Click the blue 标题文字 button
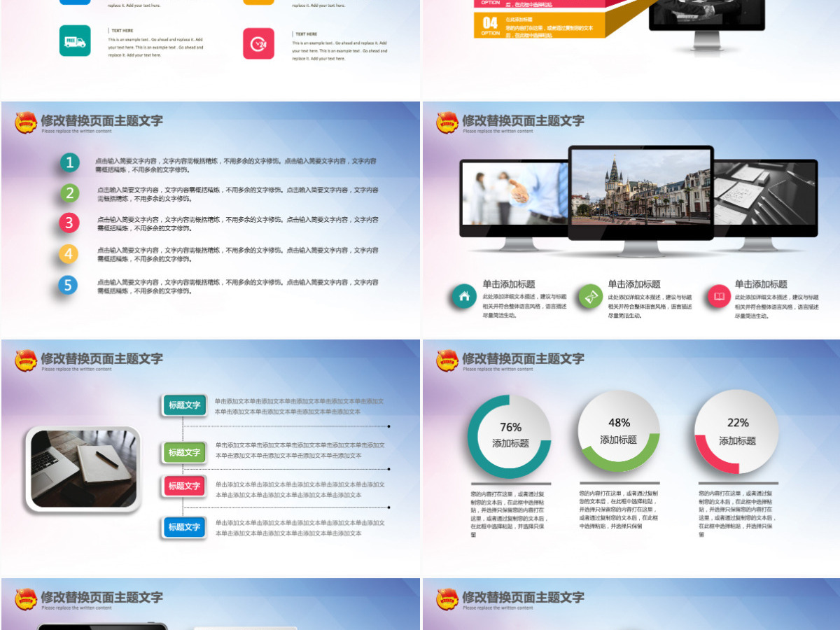 184,527
